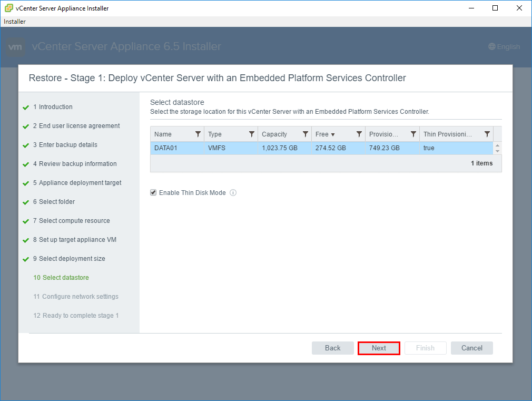Go to step 6 Select folder
532x401 pixels.
(54, 202)
